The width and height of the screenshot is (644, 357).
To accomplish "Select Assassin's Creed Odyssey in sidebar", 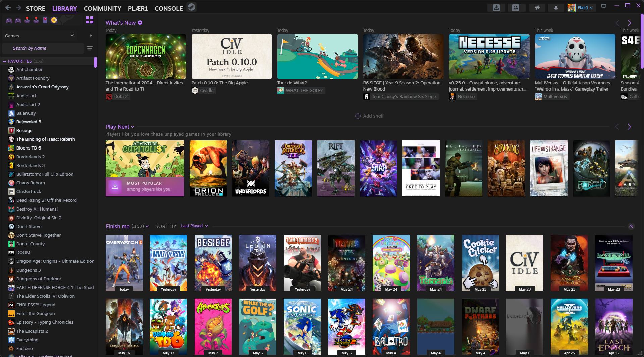I will (x=43, y=87).
